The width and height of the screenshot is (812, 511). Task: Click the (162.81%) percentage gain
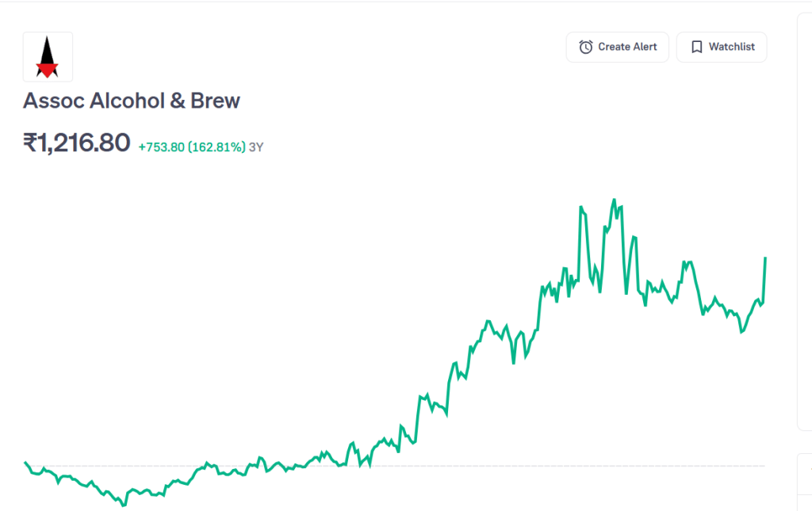pos(216,147)
